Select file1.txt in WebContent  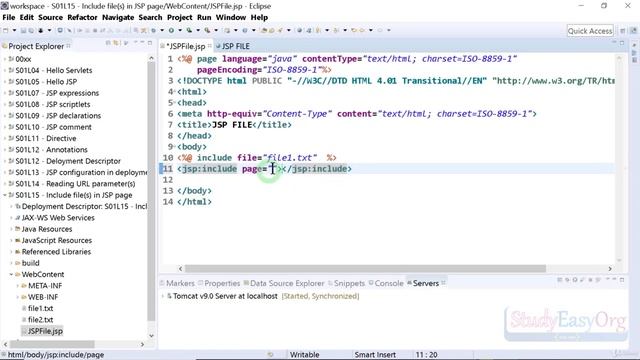click(40, 308)
